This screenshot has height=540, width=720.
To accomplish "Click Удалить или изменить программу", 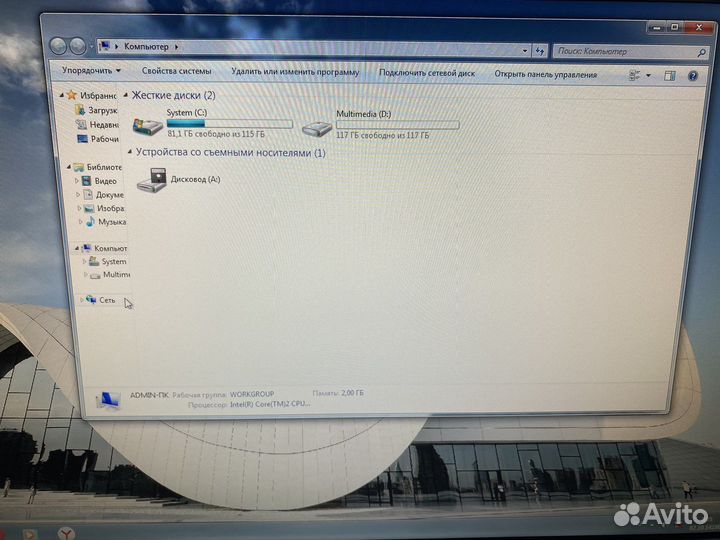I will (x=295, y=72).
